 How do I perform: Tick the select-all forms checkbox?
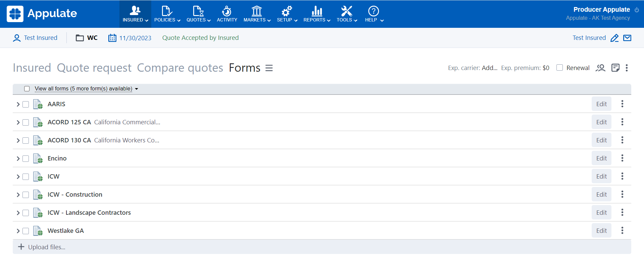[x=27, y=89]
